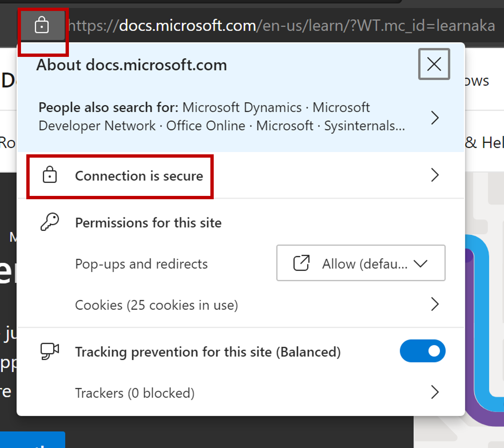Open the Connection is secure details
This screenshot has height=448, width=504.
click(x=241, y=176)
